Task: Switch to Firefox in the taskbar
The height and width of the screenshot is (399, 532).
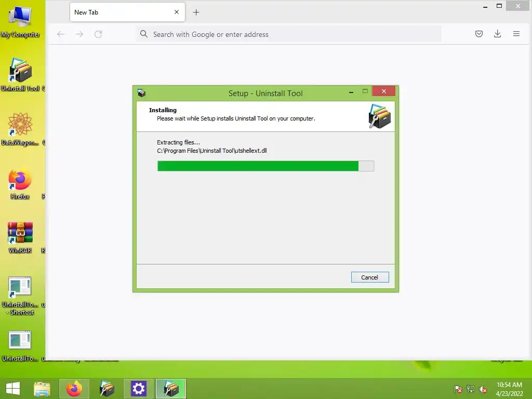Action: tap(74, 389)
